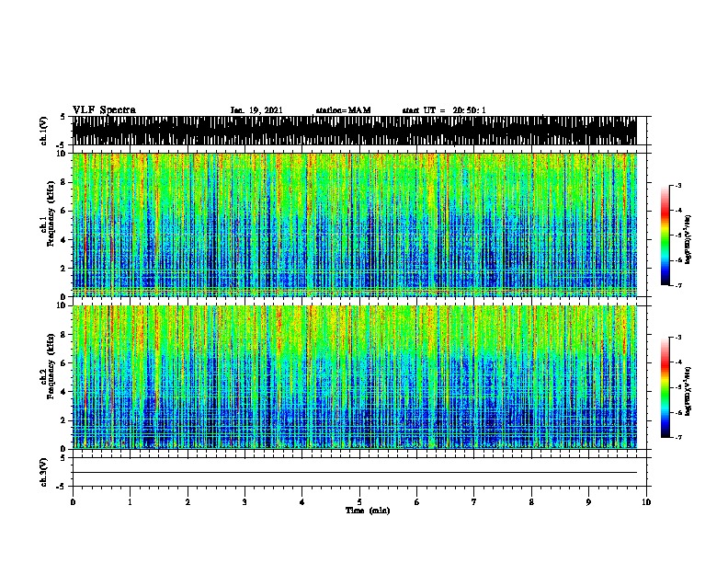Click the 'VLF Spectra' title text

[104, 110]
